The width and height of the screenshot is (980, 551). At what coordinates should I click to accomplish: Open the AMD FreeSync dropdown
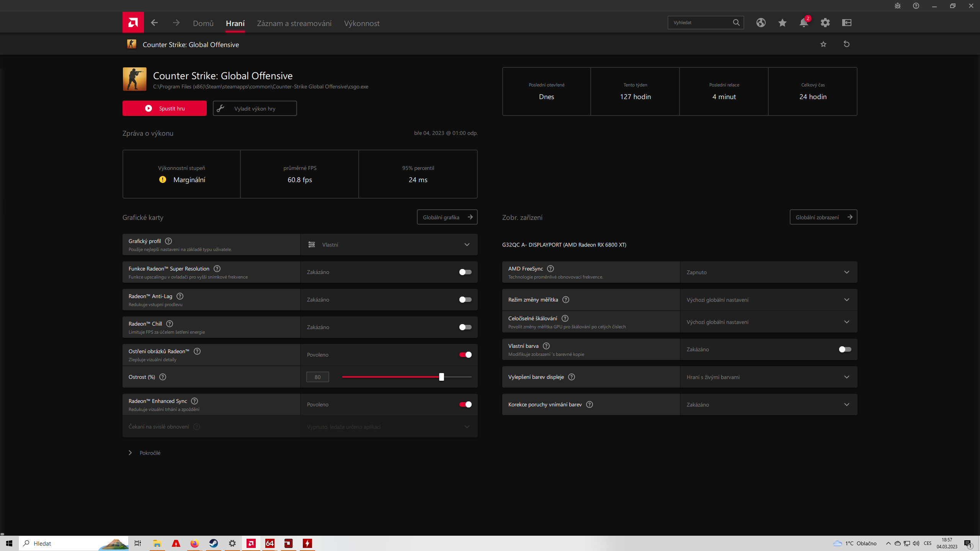pos(769,272)
